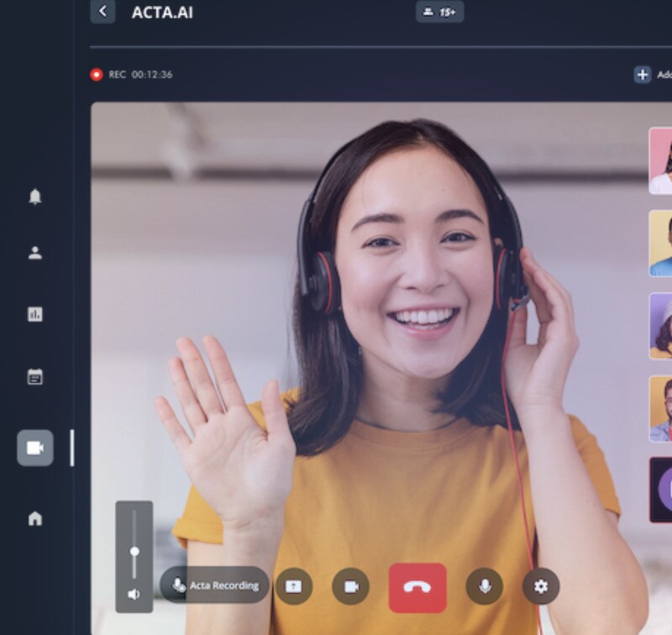Toggle the microphone in call controls
Screen dimensions: 672x635
pos(485,586)
